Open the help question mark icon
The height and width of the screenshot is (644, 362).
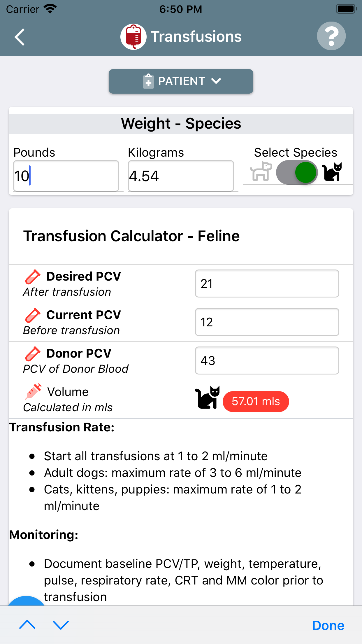click(331, 36)
